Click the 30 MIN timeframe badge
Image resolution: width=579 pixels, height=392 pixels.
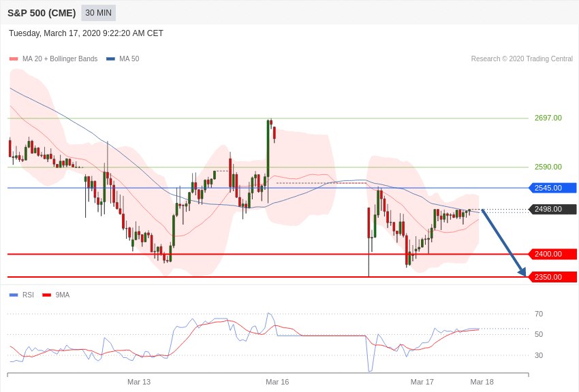point(98,13)
